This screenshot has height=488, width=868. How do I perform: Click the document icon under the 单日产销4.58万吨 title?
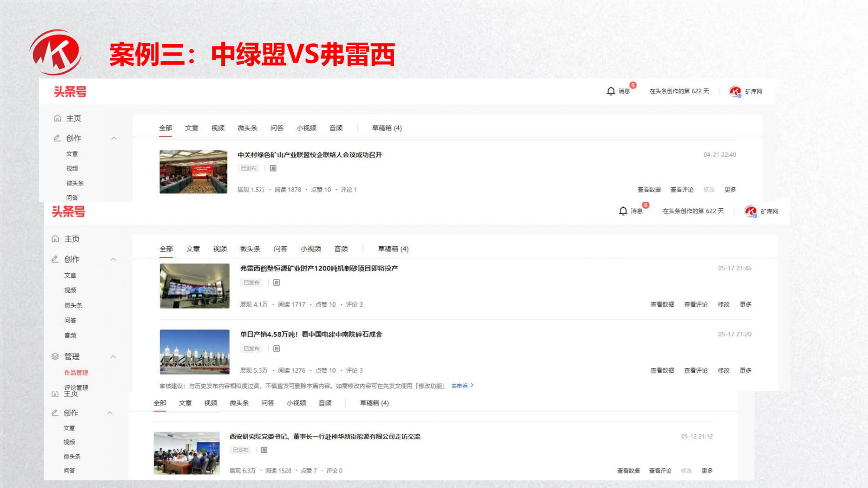tap(276, 348)
